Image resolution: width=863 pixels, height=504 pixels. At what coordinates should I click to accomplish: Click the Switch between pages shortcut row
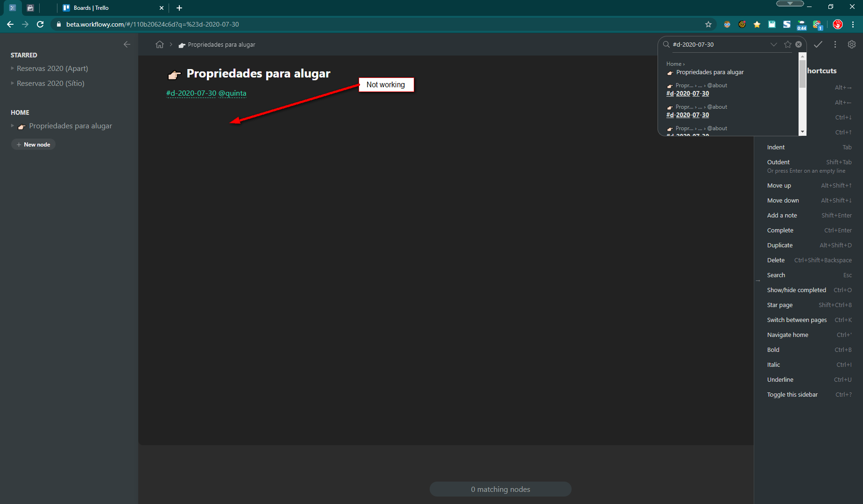[x=809, y=320]
